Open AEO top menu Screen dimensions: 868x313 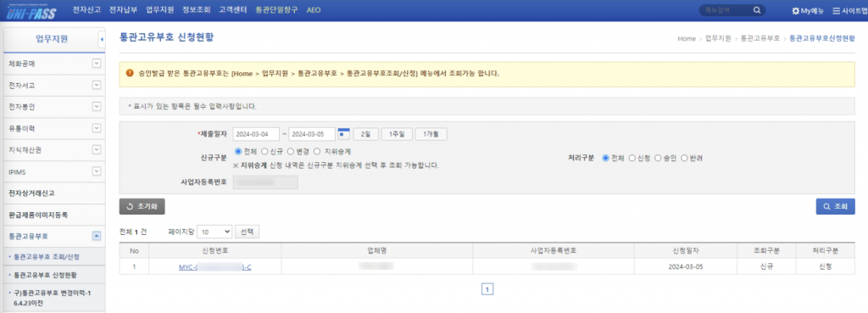[x=314, y=10]
